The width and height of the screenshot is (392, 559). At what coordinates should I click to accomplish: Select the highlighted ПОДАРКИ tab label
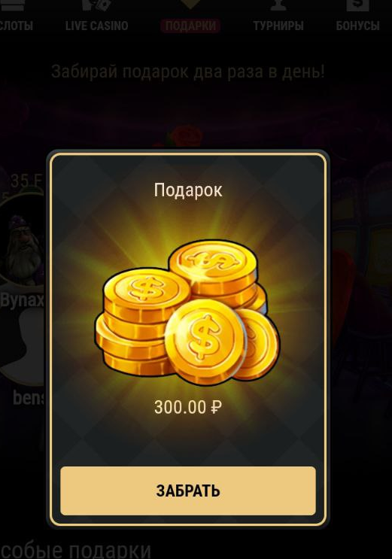coord(190,26)
